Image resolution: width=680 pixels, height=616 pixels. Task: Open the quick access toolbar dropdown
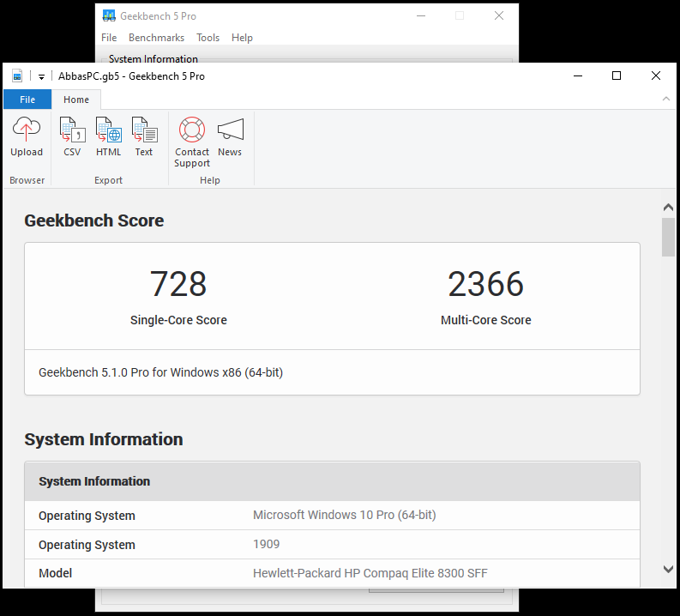(x=42, y=76)
